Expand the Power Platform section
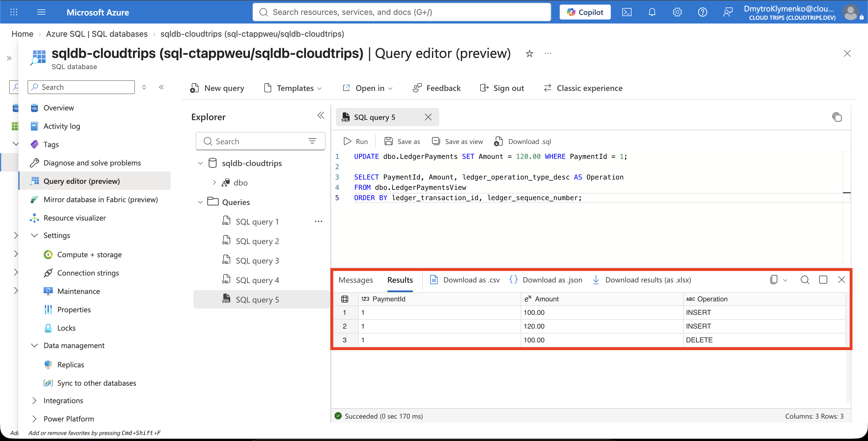 pyautogui.click(x=34, y=419)
